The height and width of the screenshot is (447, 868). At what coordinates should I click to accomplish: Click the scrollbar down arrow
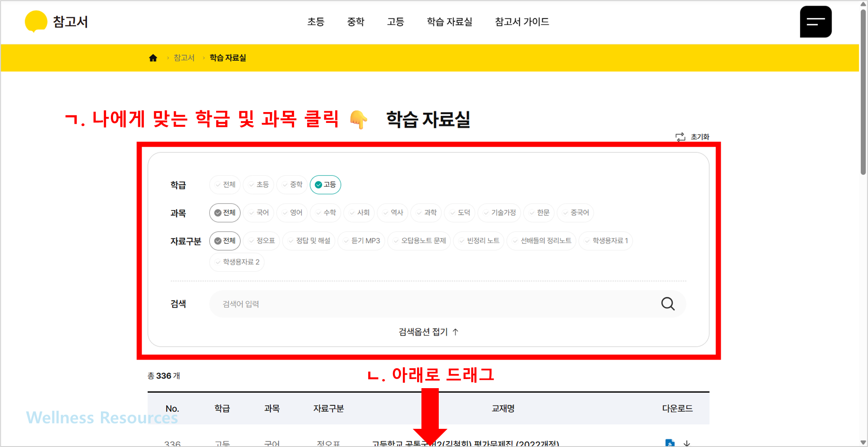pos(863,442)
